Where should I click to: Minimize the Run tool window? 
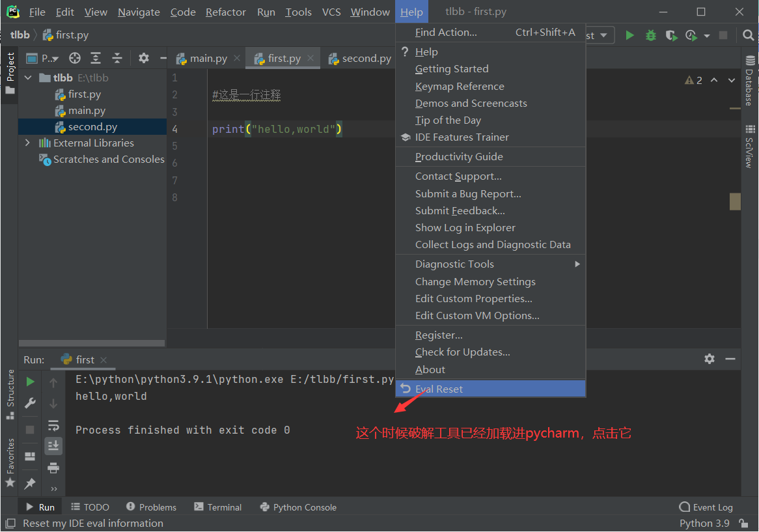[x=730, y=359]
